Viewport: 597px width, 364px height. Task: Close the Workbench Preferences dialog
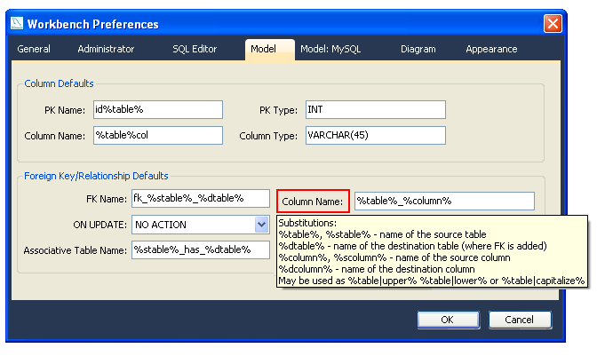(552, 24)
